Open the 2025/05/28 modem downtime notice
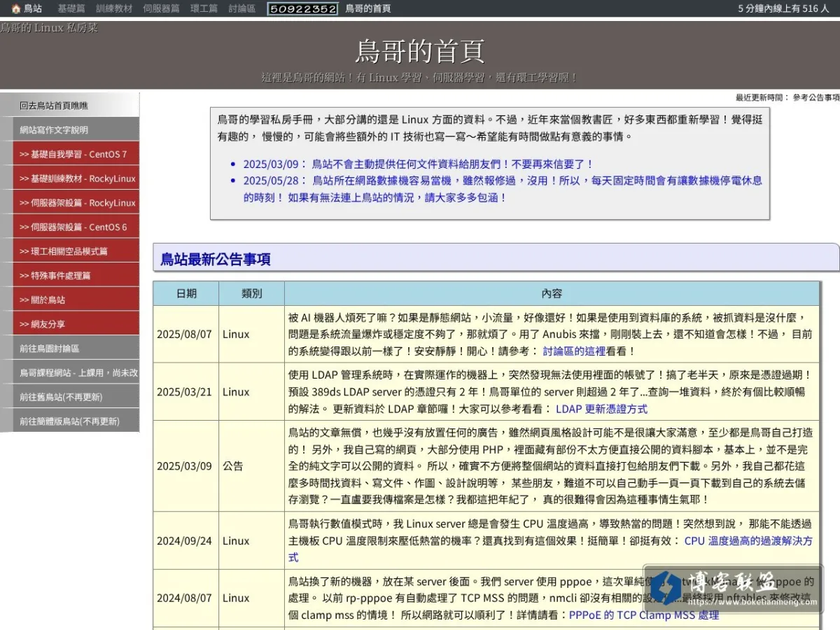The image size is (840, 630). 503,189
